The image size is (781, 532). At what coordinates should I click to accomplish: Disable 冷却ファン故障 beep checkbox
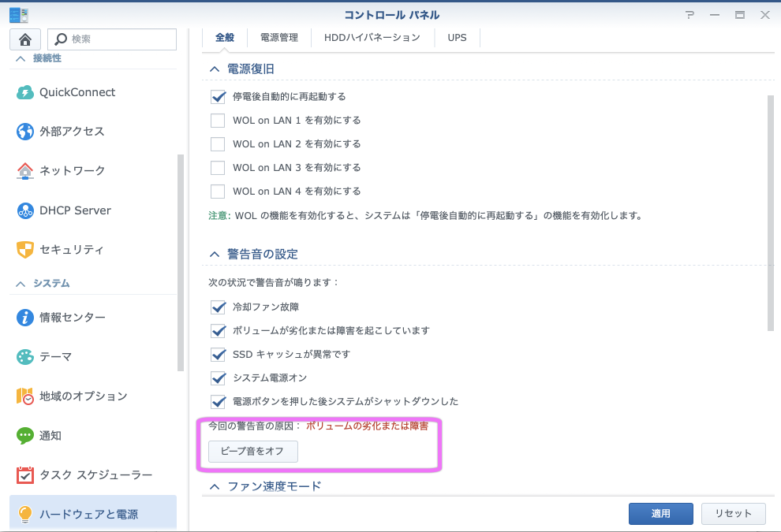coord(219,307)
